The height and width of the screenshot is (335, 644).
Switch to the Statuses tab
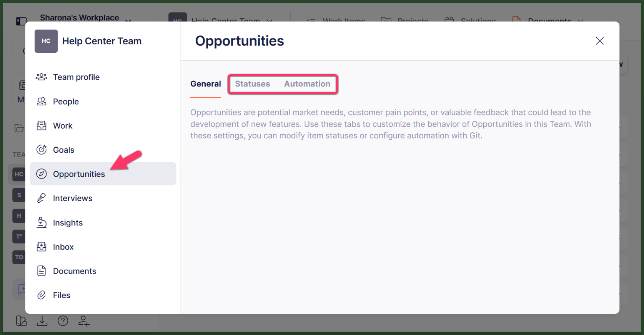[x=253, y=84]
